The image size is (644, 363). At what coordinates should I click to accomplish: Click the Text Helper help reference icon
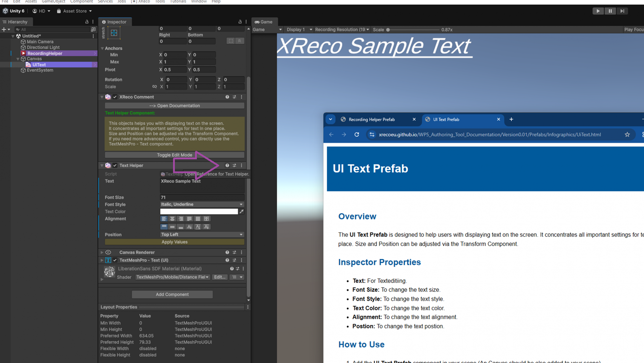click(x=227, y=165)
